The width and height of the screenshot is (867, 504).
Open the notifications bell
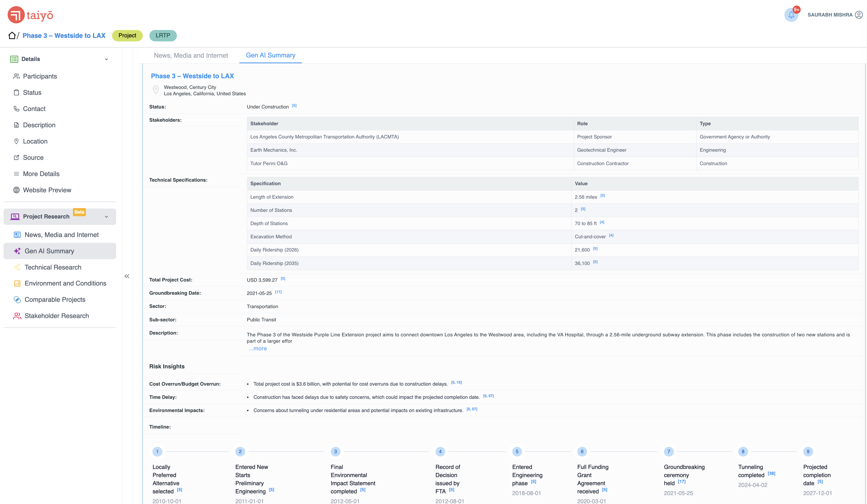point(791,15)
